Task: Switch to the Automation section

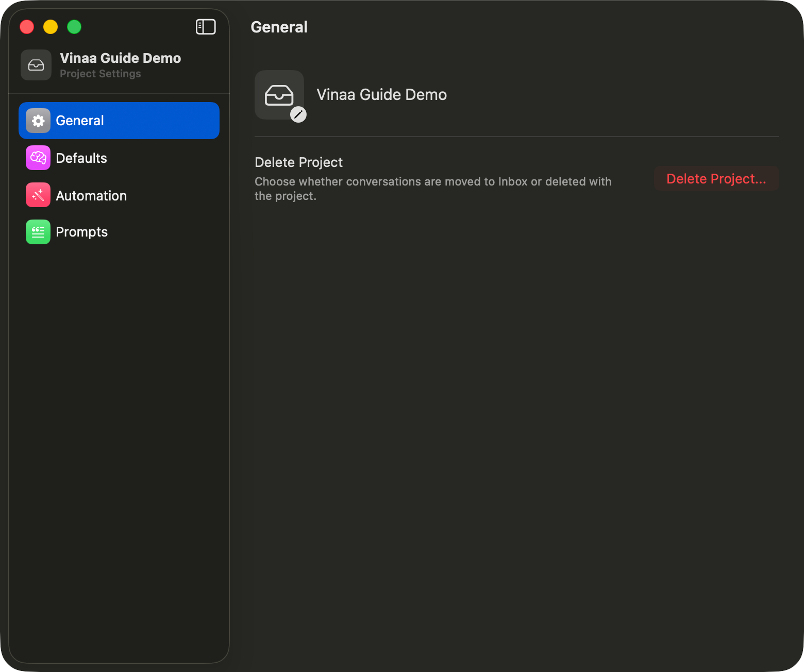Action: point(119,195)
